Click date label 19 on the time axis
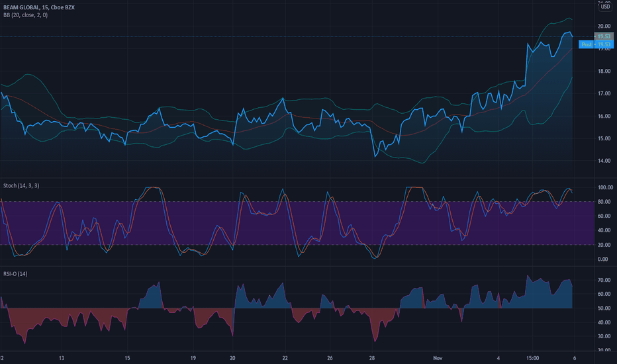 [x=193, y=358]
